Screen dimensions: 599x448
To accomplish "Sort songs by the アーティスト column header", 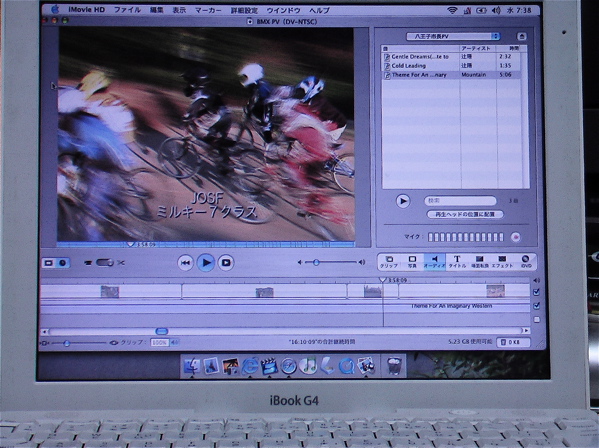I will 478,49.
